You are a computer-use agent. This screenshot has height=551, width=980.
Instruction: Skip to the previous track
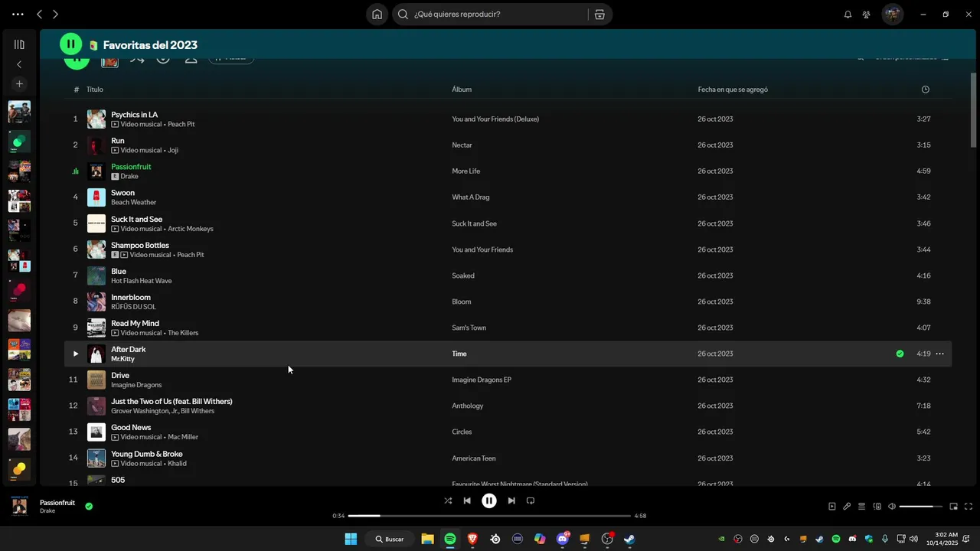pos(467,500)
